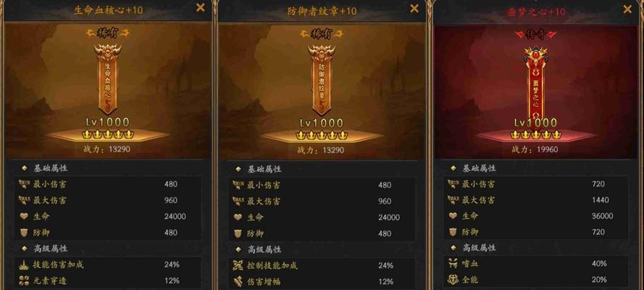Close the 噩梦之心+10 panel
This screenshot has width=644, height=290.
point(627,9)
